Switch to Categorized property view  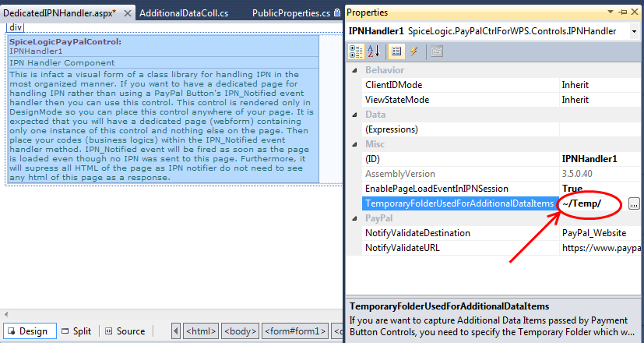355,51
